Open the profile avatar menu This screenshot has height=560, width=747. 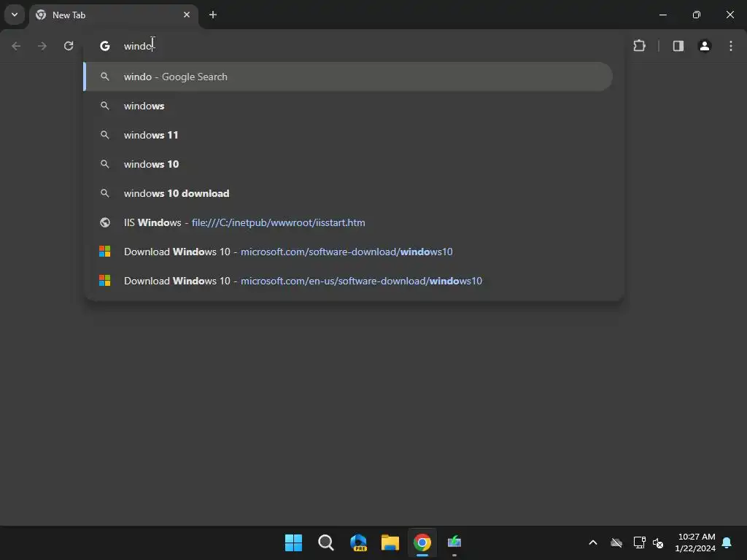coord(705,46)
